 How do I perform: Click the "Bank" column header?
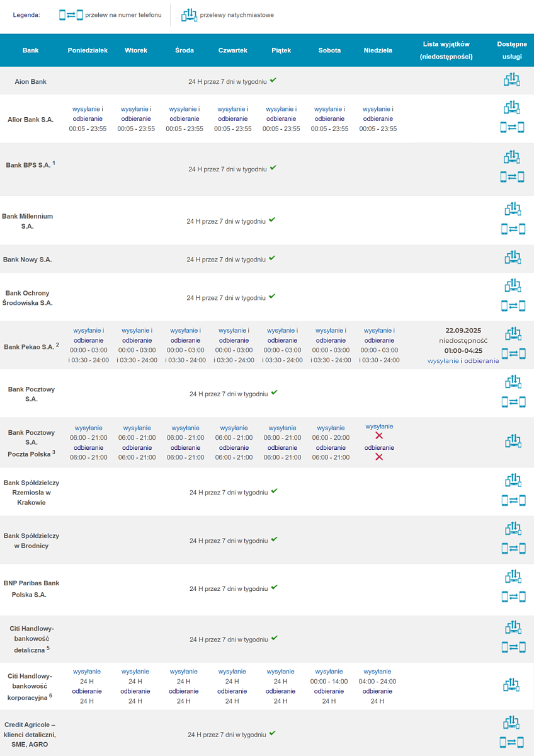tap(30, 50)
